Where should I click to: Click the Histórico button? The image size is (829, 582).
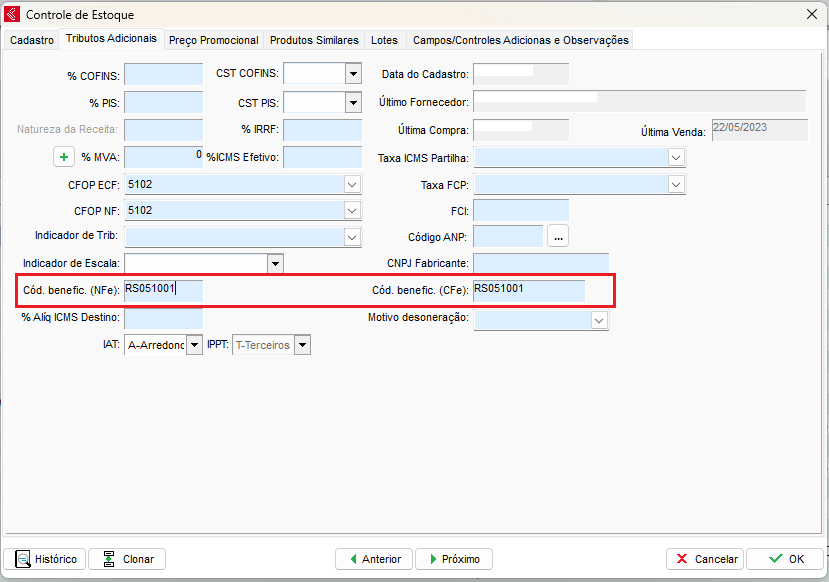point(45,559)
